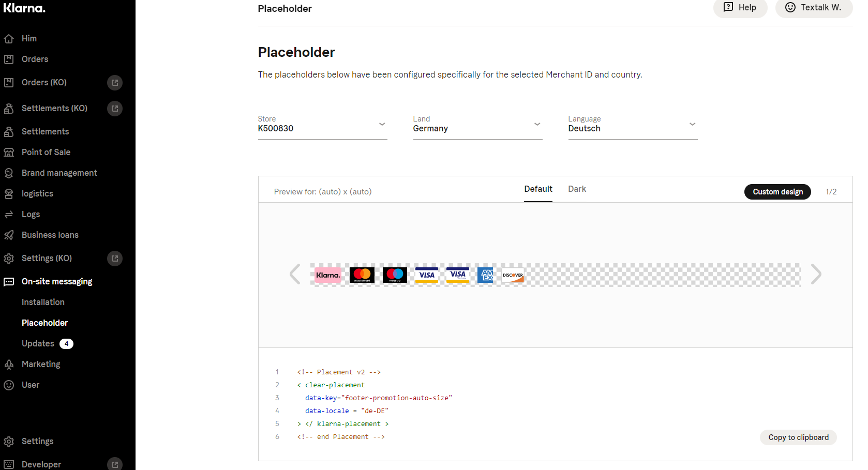Click the payment badges preview strip

(555, 275)
